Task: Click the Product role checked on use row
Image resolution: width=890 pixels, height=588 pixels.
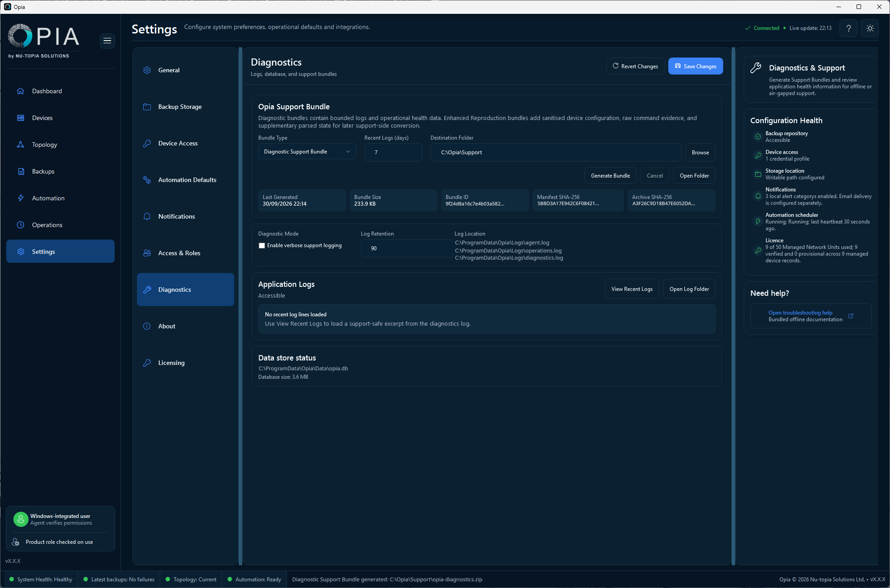Action: tap(60, 542)
